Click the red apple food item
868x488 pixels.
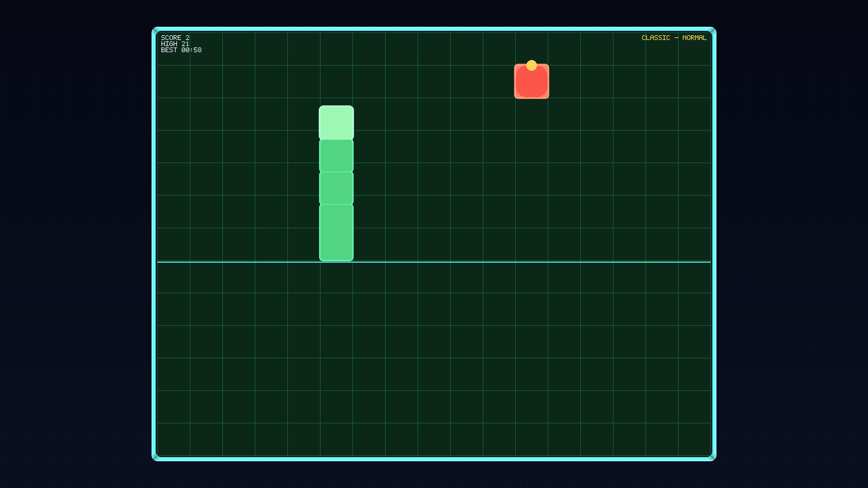[531, 83]
